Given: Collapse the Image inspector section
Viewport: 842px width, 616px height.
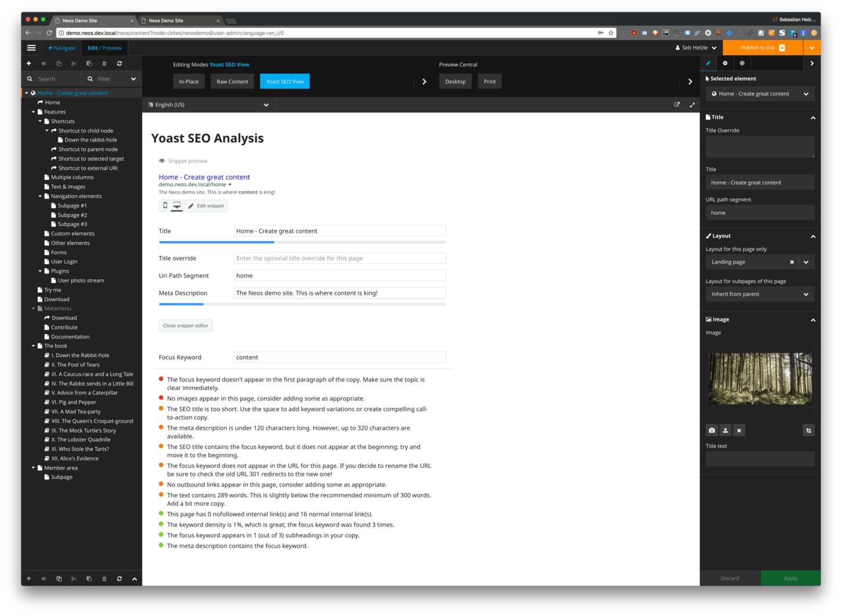Looking at the screenshot, I should click(813, 320).
